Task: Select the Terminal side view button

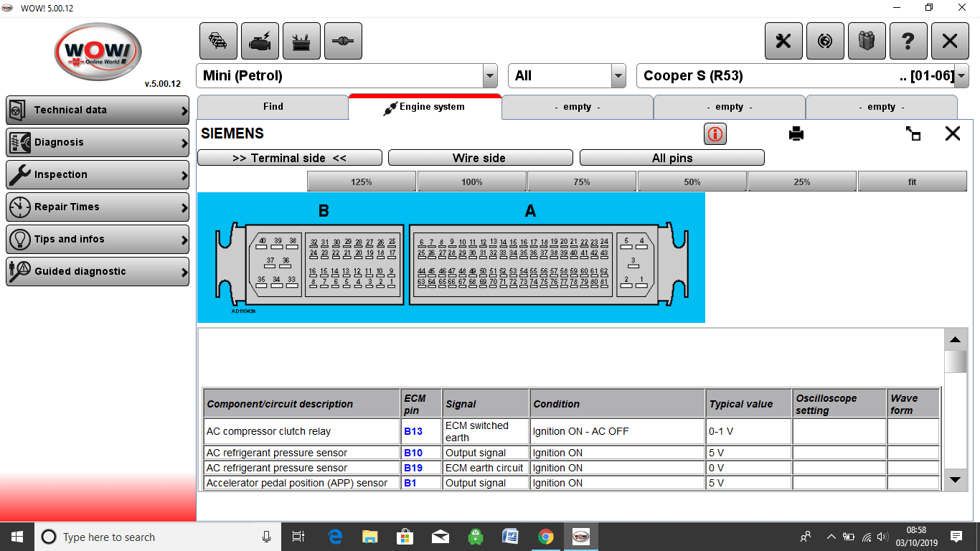Action: [x=290, y=158]
